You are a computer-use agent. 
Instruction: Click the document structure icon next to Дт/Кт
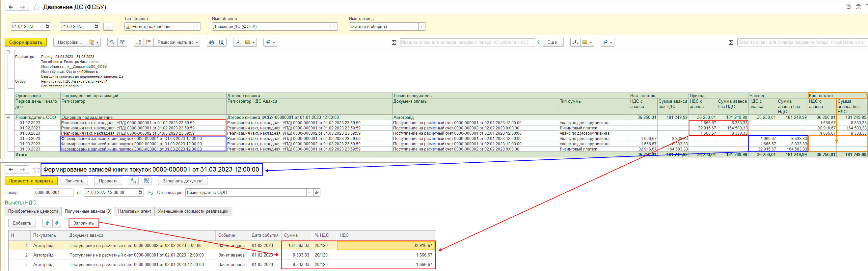pyautogui.click(x=147, y=181)
